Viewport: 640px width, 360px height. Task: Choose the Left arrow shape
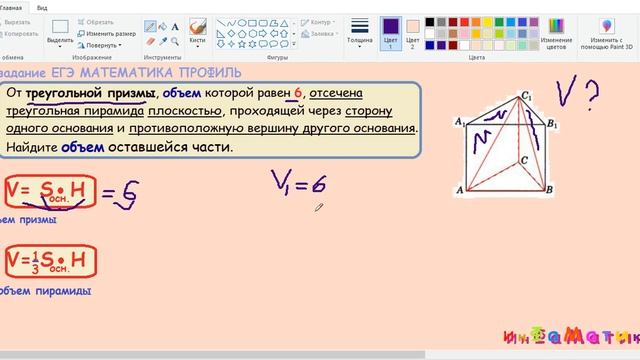click(274, 33)
